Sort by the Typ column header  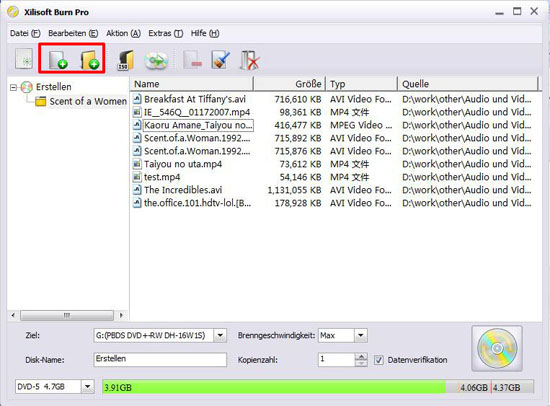tap(362, 84)
